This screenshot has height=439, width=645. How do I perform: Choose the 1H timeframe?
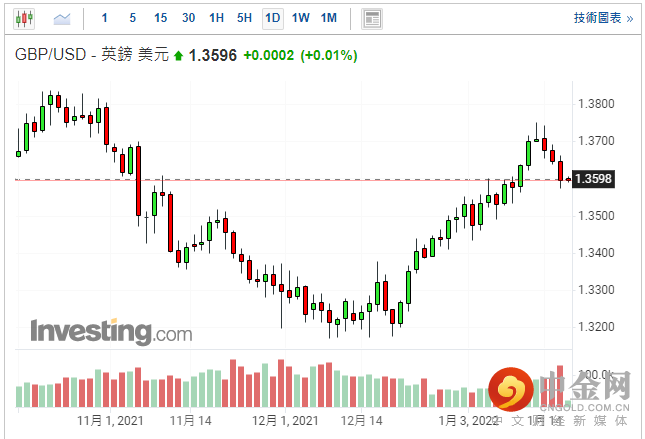point(217,18)
